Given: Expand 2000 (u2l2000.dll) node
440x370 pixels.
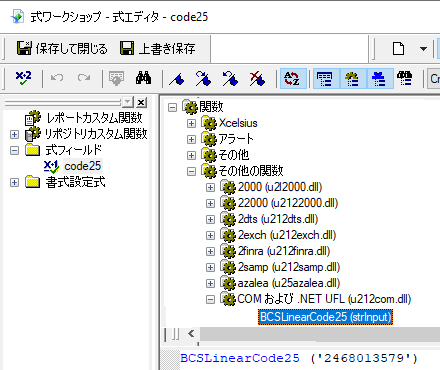Looking at the screenshot, I should (x=210, y=187).
